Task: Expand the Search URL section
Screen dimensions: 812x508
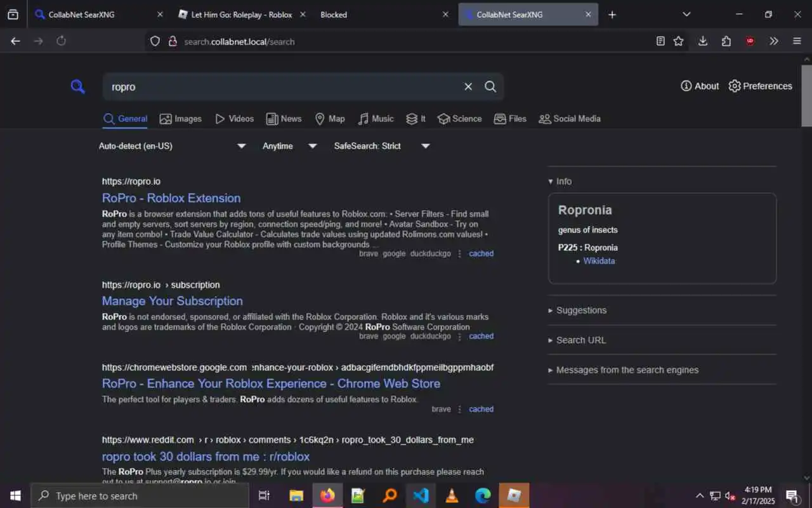Action: coord(577,340)
